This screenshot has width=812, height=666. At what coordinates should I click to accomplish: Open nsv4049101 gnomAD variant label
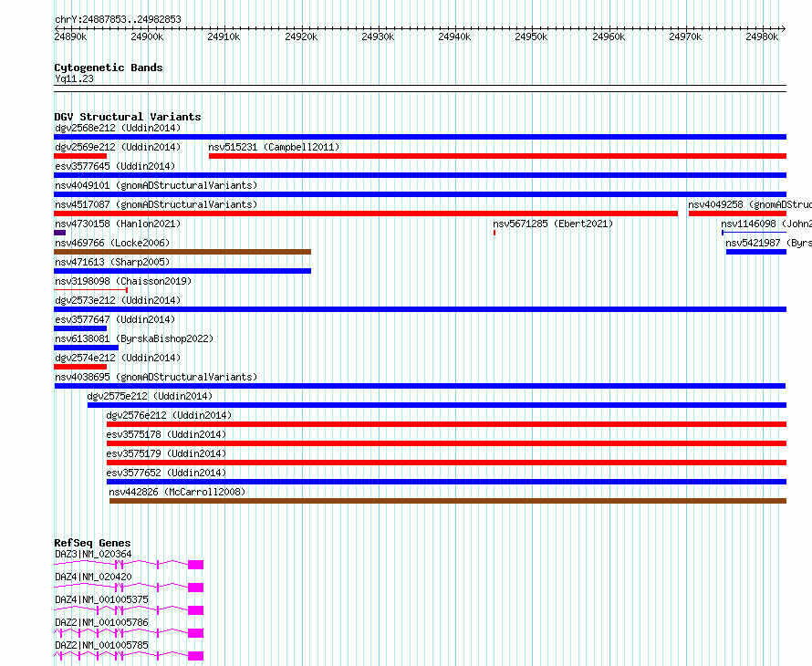tap(156, 185)
